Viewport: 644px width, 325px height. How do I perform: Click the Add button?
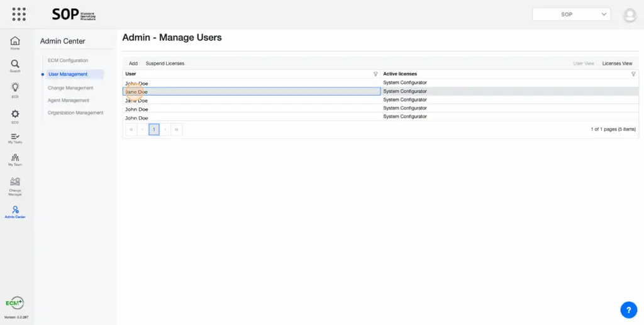133,63
